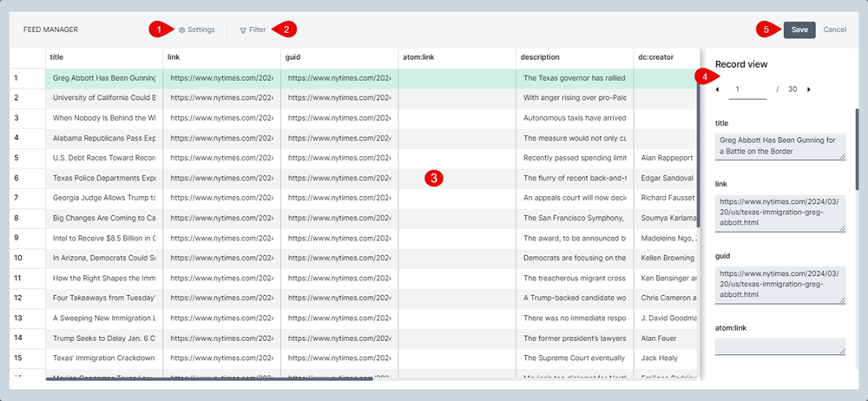Screen dimensions: 868x401
Task: Select 'Alabama Republicans Pass' title cell
Action: tap(104, 138)
